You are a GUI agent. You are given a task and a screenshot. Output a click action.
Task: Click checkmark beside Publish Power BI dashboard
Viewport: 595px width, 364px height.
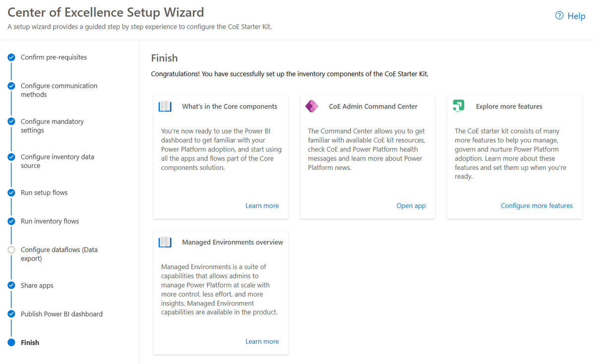11,314
